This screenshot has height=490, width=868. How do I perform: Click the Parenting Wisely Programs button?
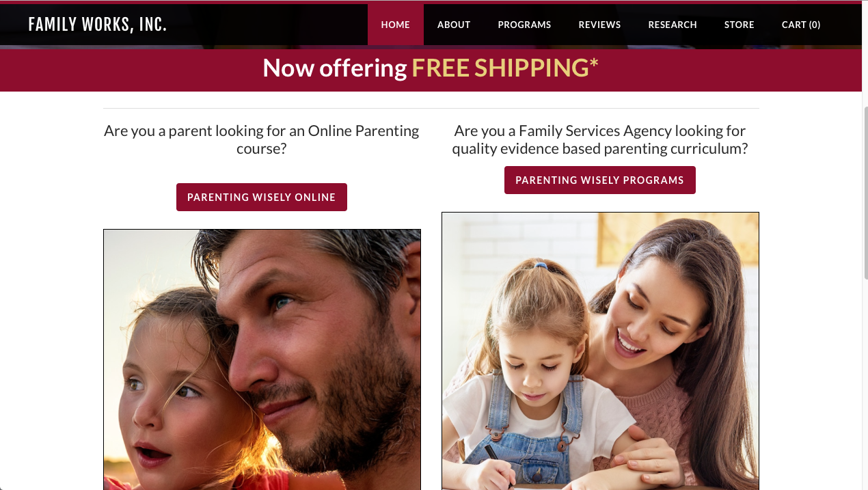600,180
